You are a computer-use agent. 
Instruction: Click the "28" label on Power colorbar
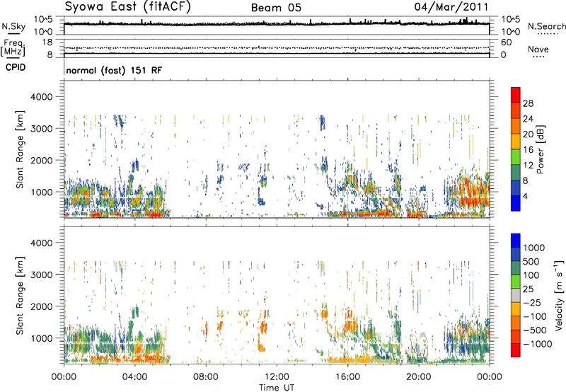tap(528, 103)
